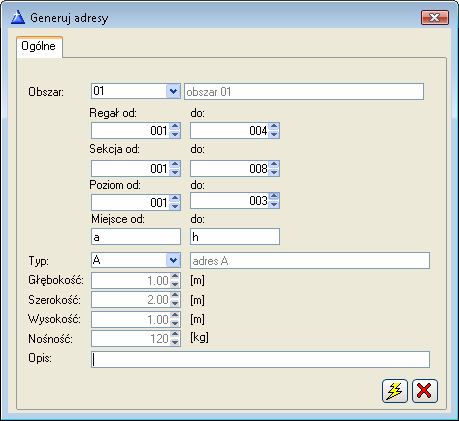Screen dimensions: 459x421
Task: Increase the Poziom do value 003
Action: tap(274, 196)
